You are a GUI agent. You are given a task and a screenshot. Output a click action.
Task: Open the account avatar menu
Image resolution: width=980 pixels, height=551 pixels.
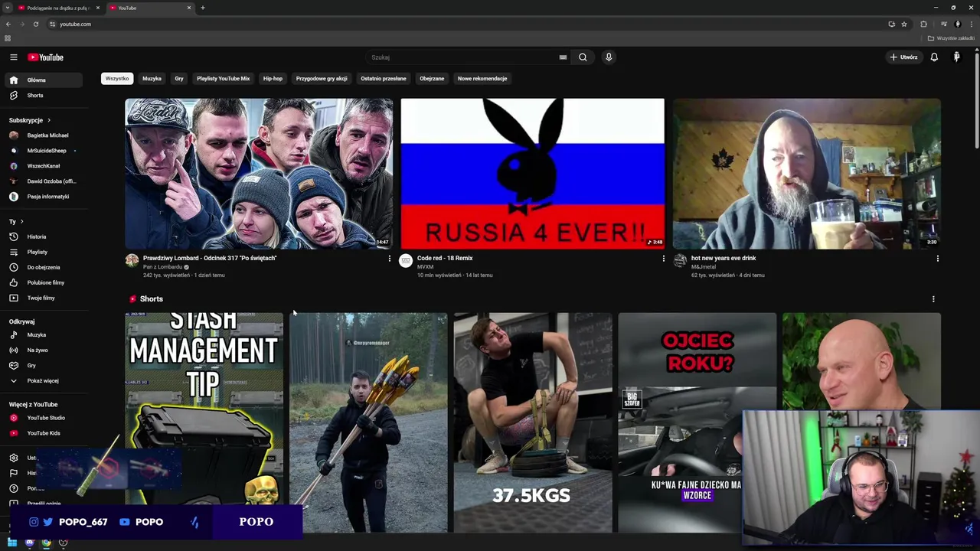click(956, 57)
